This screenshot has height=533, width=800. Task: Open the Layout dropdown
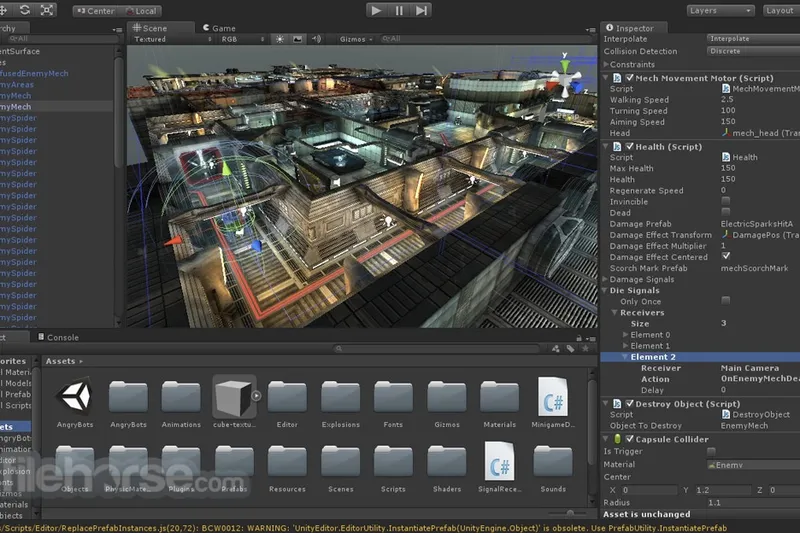pyautogui.click(x=781, y=11)
